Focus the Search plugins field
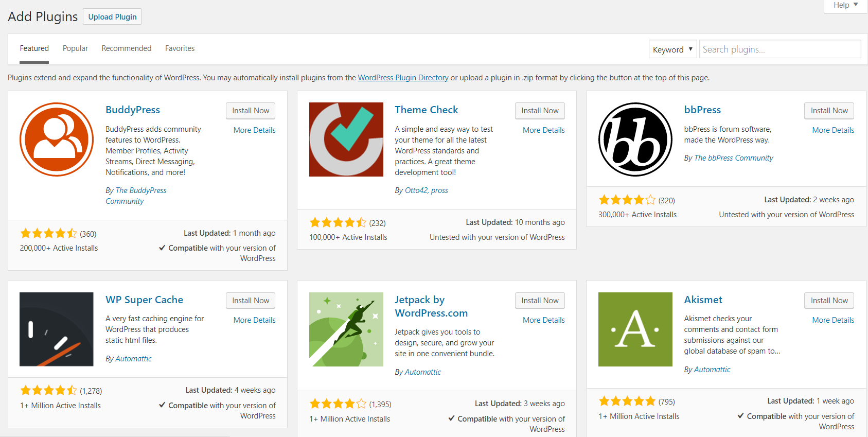This screenshot has height=437, width=868. [x=780, y=49]
